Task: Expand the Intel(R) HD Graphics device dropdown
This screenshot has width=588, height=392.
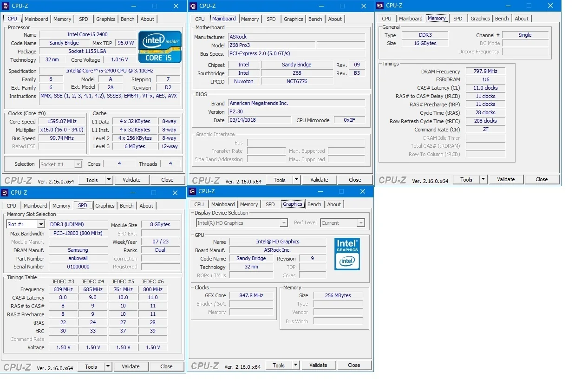Action: click(x=283, y=223)
